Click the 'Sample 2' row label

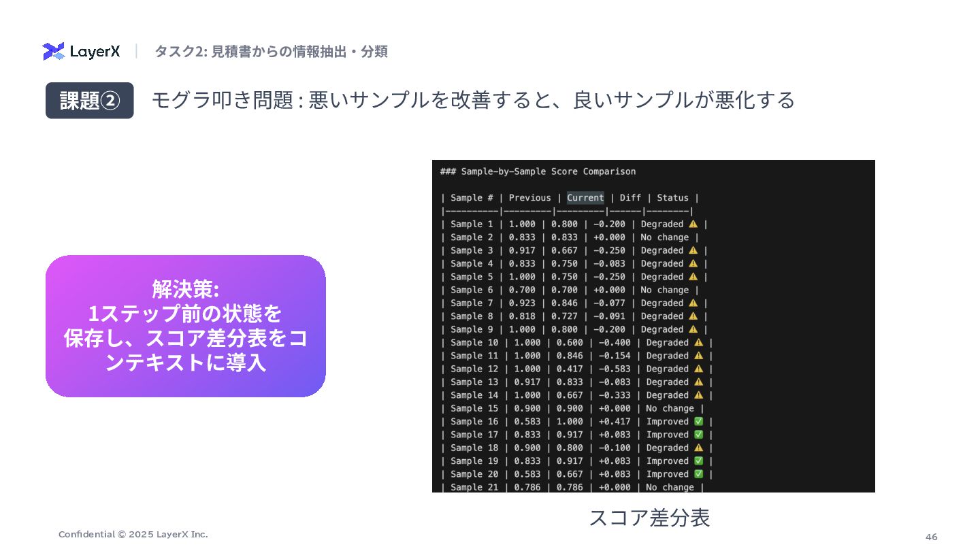tap(472, 237)
